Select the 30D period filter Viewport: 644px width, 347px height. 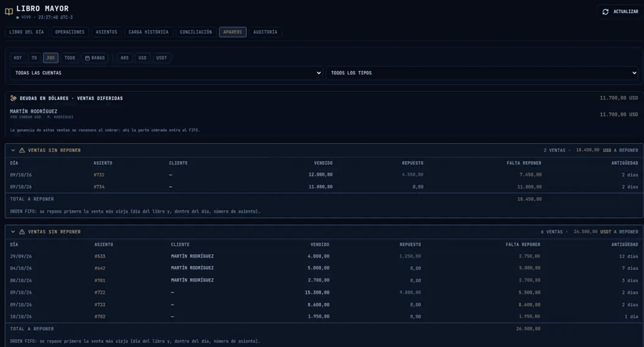pos(51,58)
